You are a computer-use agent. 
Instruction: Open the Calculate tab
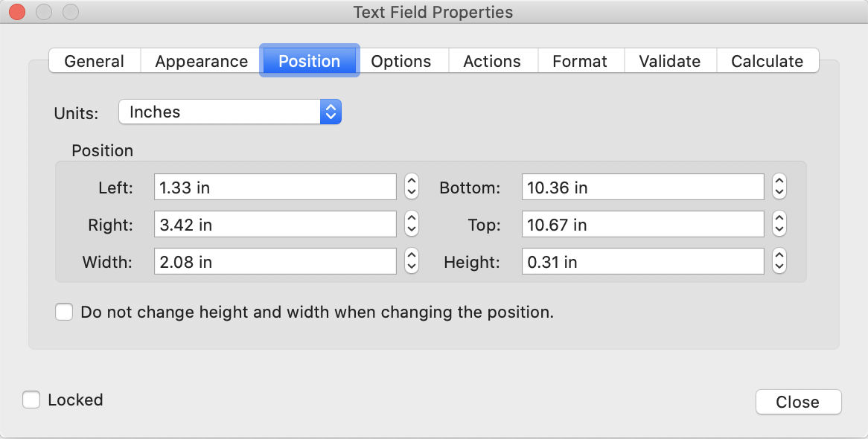(x=768, y=62)
